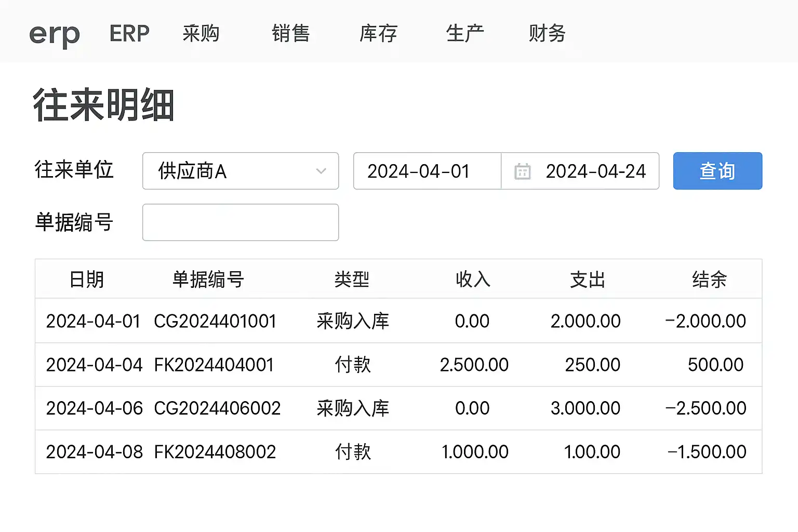Click the 日期 column header
This screenshot has height=532, width=798.
87,280
